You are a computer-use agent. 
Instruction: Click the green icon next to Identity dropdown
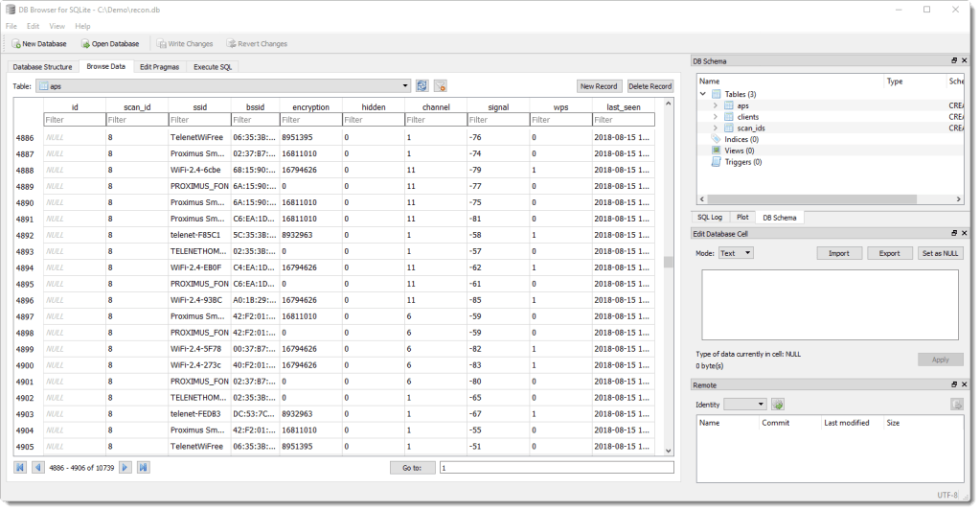(778, 405)
